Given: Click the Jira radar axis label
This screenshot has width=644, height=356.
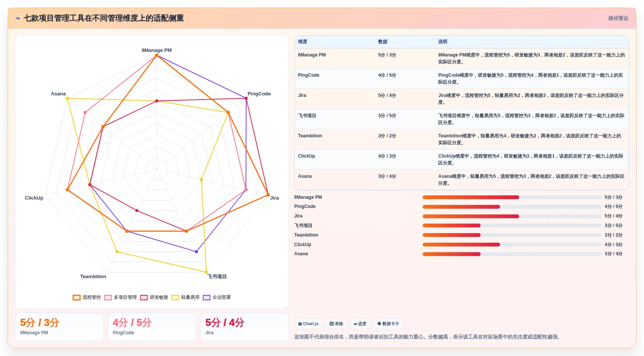Looking at the screenshot, I should (x=274, y=198).
